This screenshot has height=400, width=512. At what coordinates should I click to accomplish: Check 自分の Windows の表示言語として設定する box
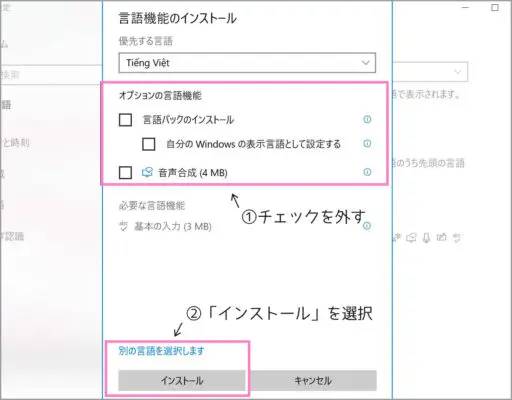click(149, 144)
